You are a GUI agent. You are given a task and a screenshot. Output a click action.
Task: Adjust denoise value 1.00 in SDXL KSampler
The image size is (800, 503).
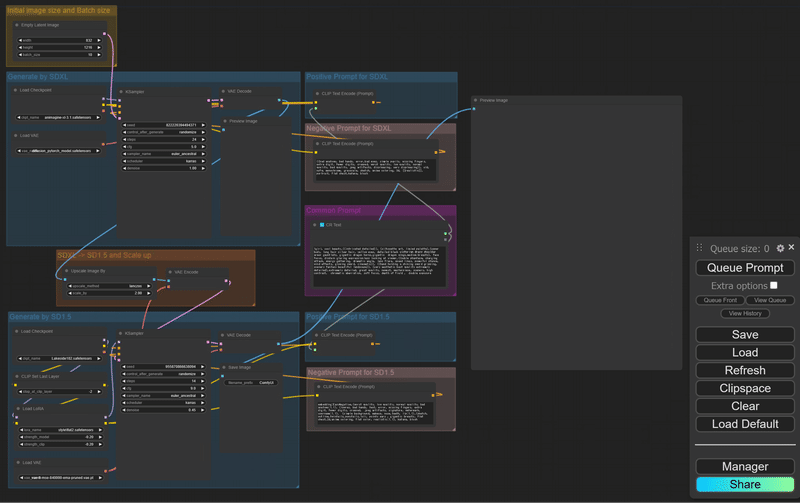pos(164,168)
